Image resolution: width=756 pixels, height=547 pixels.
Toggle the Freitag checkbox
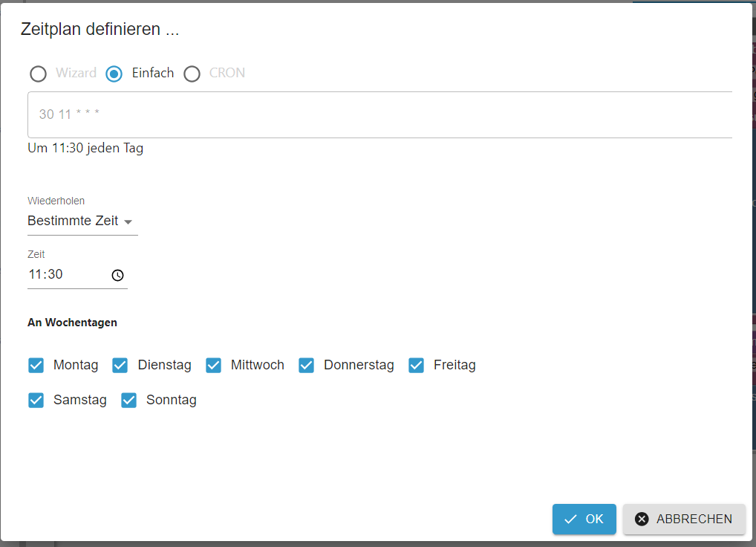click(417, 366)
